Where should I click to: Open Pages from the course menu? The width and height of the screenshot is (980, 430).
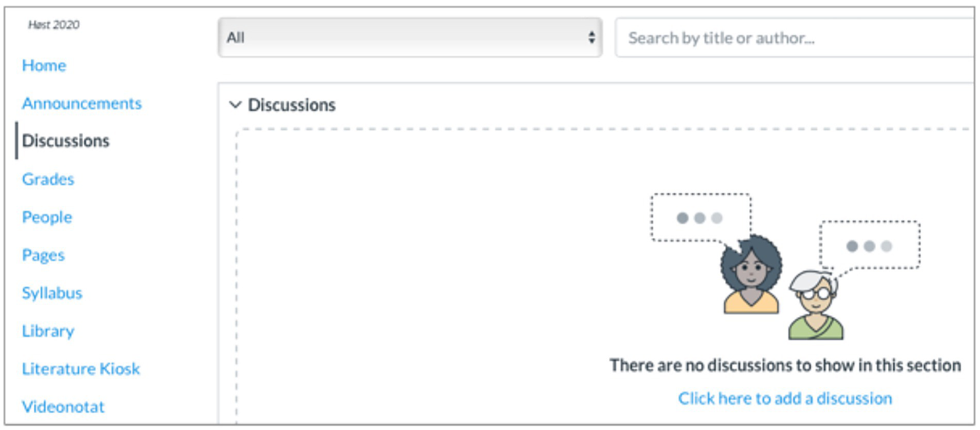(x=43, y=255)
